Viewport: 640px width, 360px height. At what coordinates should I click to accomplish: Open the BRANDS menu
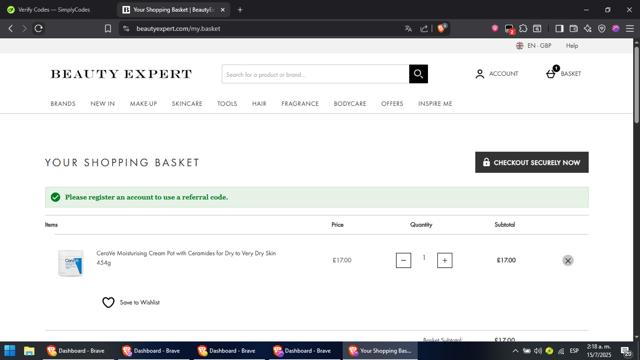click(63, 104)
